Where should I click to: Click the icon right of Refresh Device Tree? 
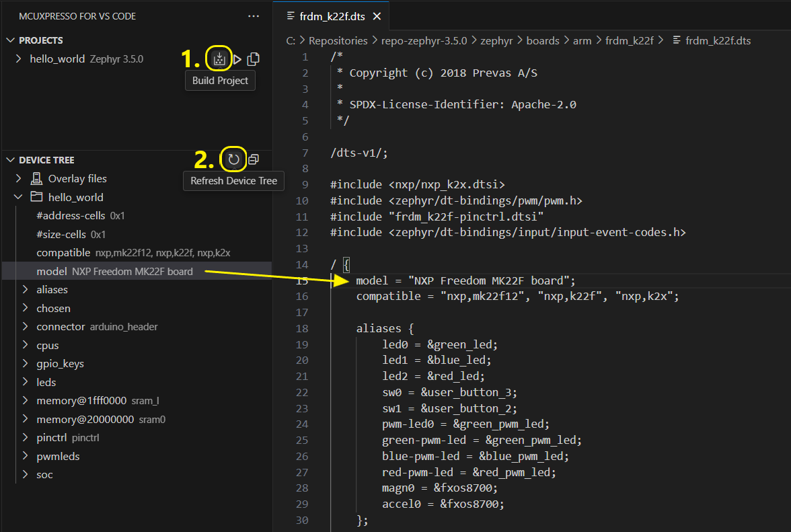click(x=253, y=159)
